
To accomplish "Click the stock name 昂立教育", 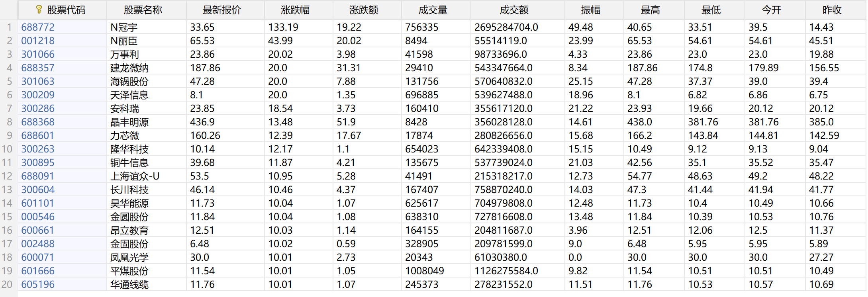I will (129, 230).
